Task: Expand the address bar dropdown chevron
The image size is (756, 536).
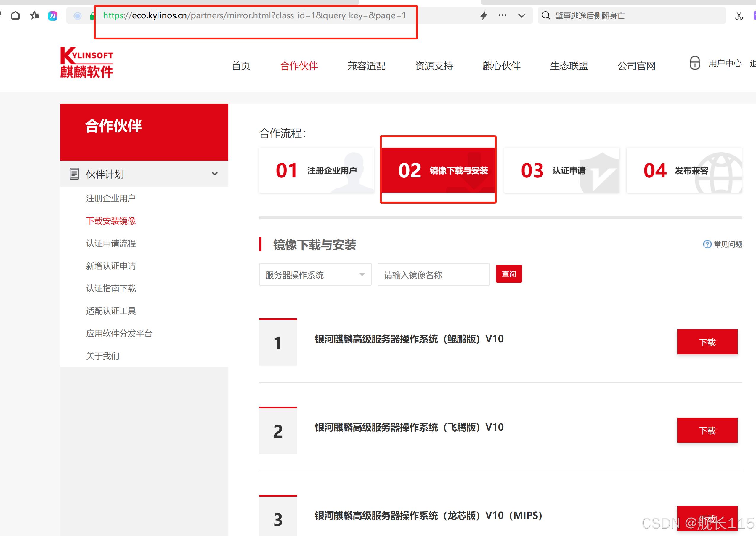Action: coord(521,15)
